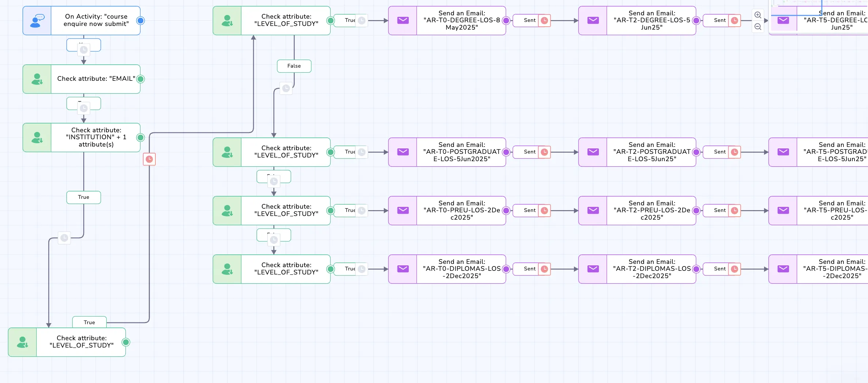Click red clock icon beside INSTITUTION node connector
This screenshot has width=868, height=383.
point(149,159)
